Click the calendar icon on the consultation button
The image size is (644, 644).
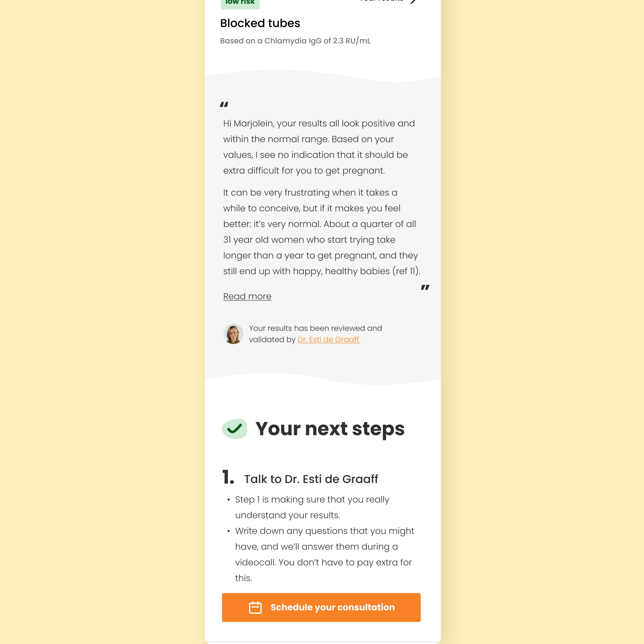click(255, 607)
